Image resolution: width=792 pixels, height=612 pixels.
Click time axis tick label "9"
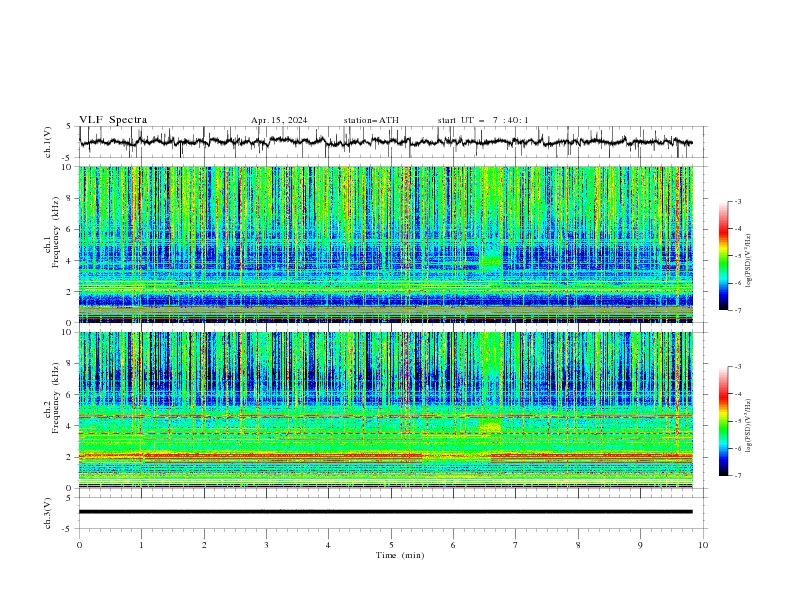point(640,545)
